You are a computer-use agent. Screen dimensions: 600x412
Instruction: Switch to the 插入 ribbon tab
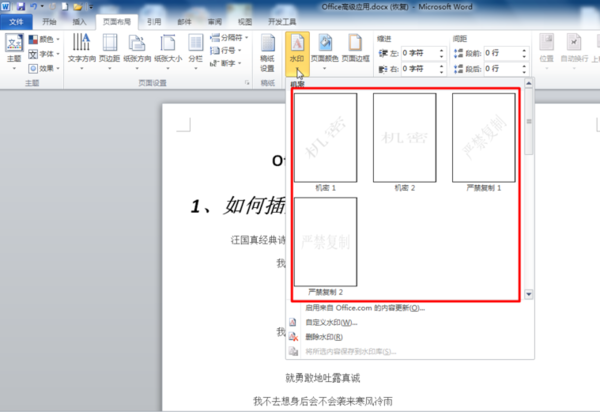79,22
